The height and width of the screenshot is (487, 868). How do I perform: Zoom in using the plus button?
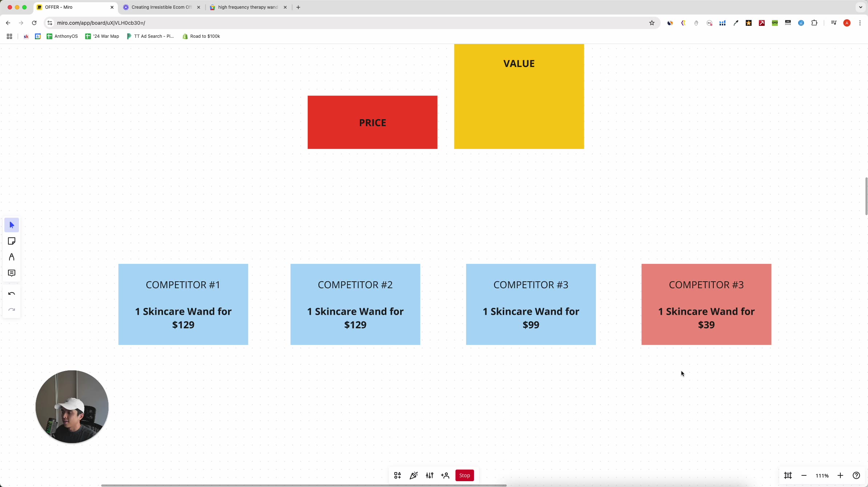[840, 475]
